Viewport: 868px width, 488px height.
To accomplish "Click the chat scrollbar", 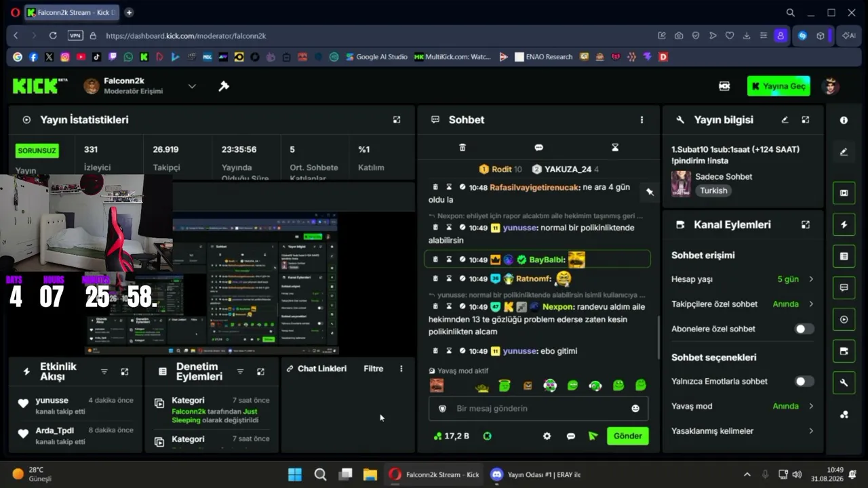I will click(x=658, y=337).
